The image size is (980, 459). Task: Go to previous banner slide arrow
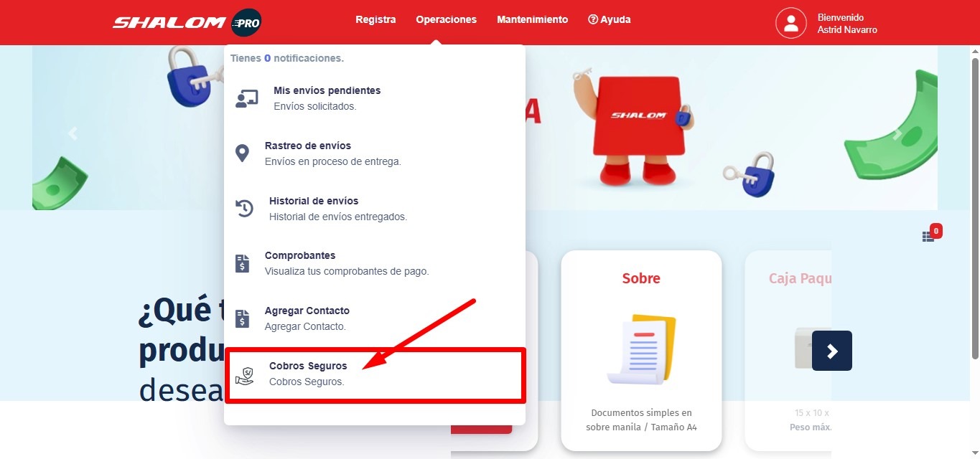[x=72, y=133]
